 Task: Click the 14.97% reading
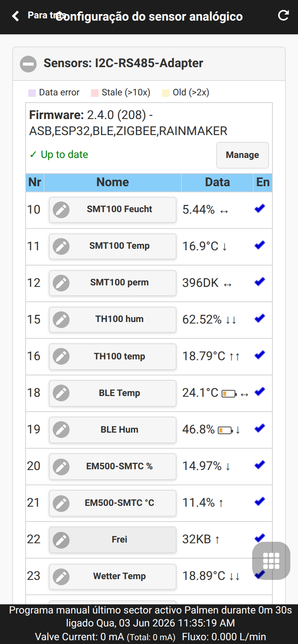click(202, 466)
